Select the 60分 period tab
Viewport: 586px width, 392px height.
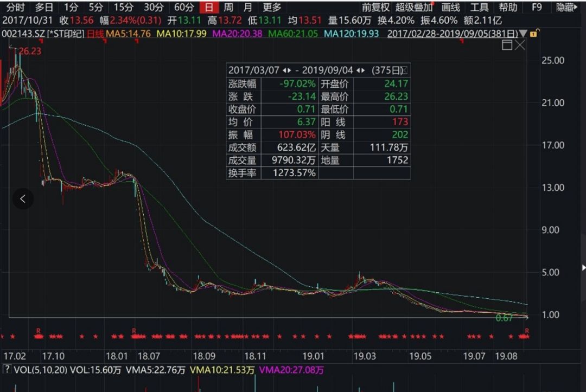[x=184, y=7]
